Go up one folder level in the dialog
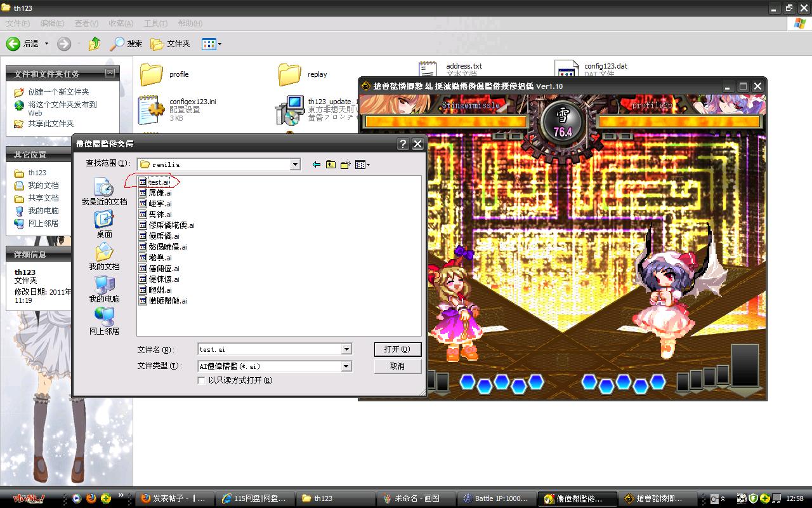 [331, 164]
